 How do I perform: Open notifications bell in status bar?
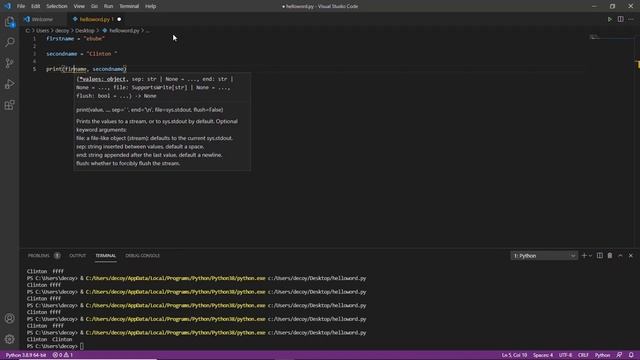(x=631, y=355)
